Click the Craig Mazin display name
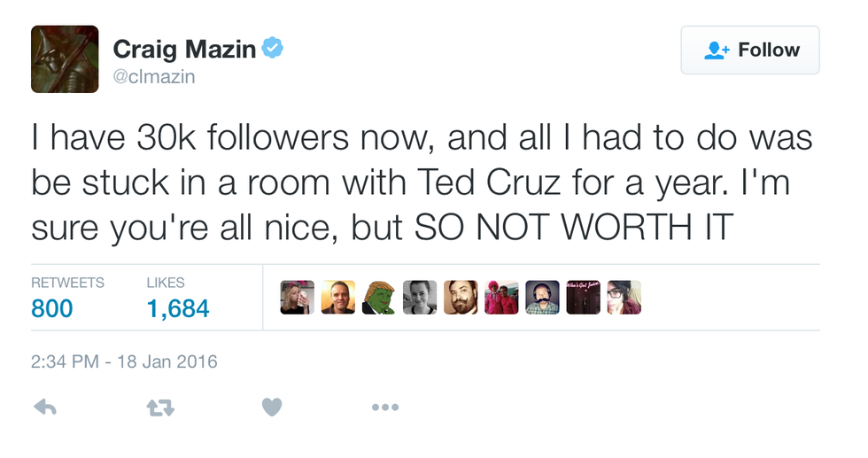The image size is (868, 458). click(x=183, y=50)
